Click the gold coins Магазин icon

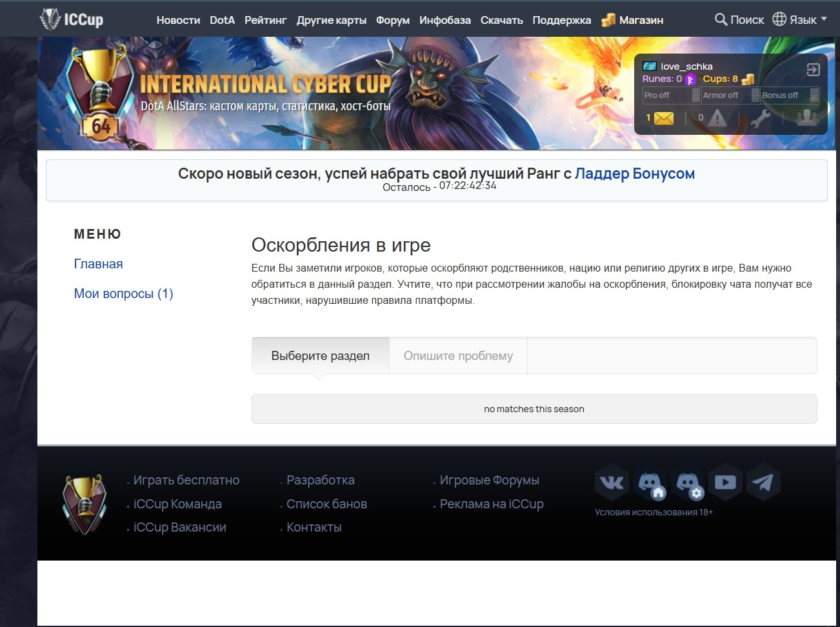click(x=608, y=20)
